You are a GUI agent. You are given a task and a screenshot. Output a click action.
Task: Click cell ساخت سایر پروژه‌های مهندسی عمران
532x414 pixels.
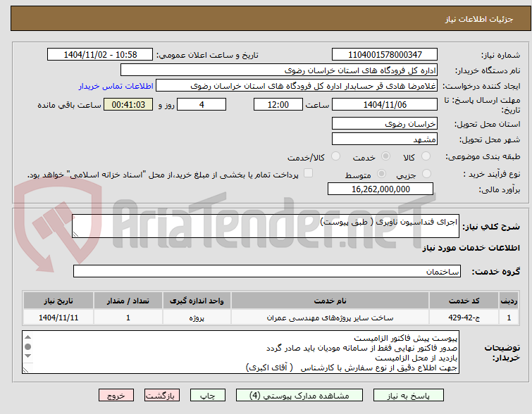pos(330,318)
